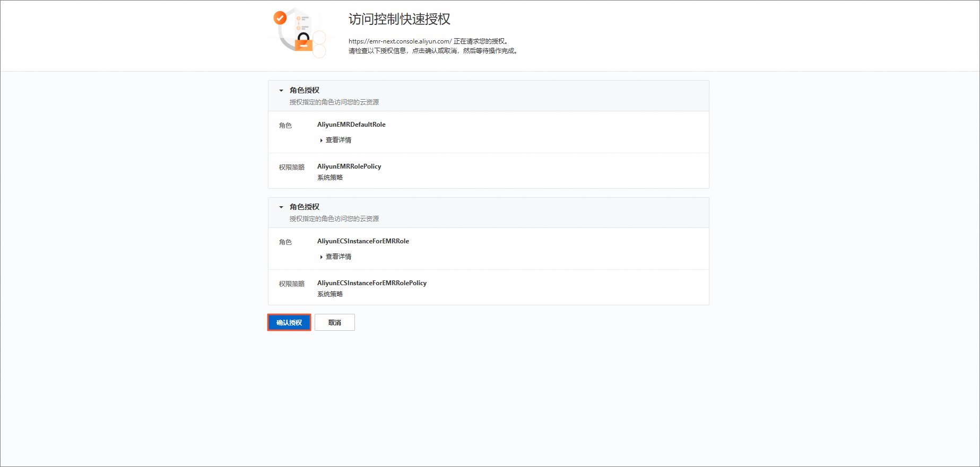Select the AliyunECSInstanceForEMRRolePolicy policy name
Screen dimensions: 980x467
click(x=372, y=283)
